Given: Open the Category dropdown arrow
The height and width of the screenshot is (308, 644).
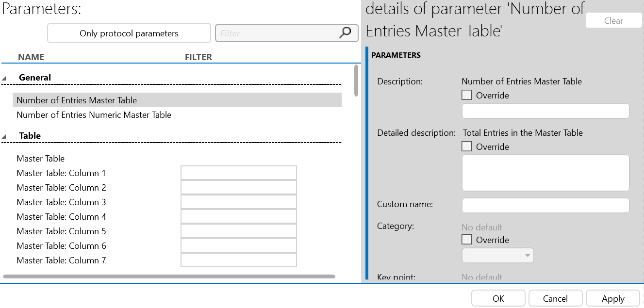Looking at the screenshot, I should pyautogui.click(x=528, y=255).
